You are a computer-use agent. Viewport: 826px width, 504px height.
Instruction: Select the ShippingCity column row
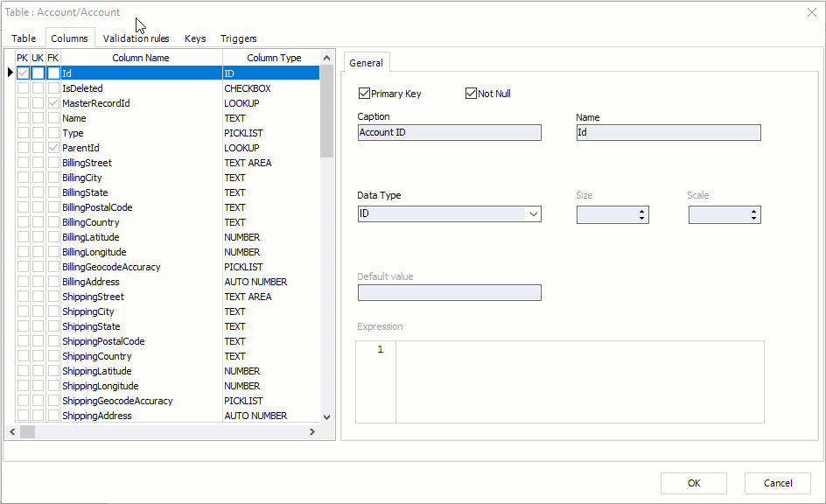pos(167,311)
